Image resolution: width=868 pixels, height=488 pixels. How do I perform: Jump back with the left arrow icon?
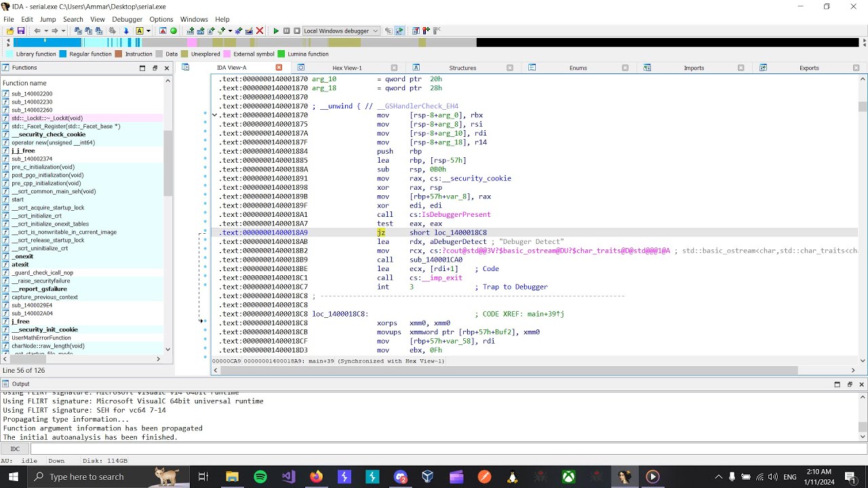[37, 30]
